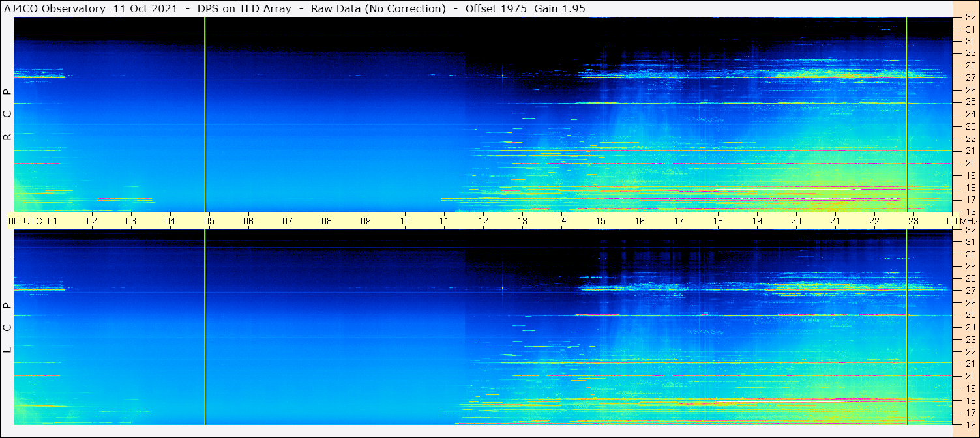Click LCP frequency scale label '17'
The width and height of the screenshot is (980, 438).
click(970, 413)
